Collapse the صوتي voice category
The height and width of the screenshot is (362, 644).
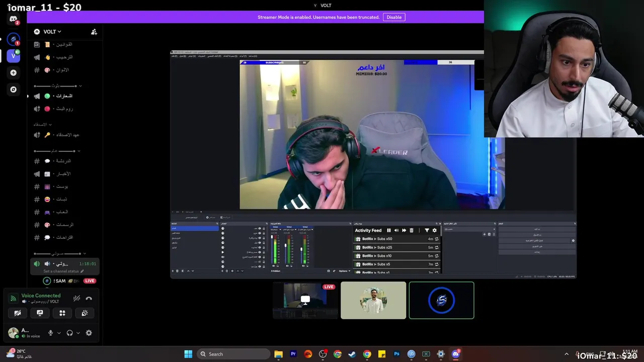(x=59, y=253)
